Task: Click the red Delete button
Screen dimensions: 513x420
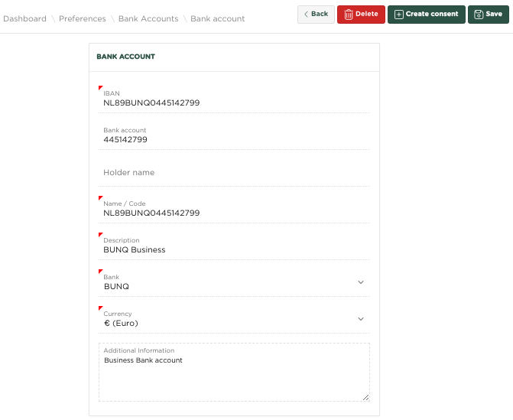Action: tap(361, 15)
